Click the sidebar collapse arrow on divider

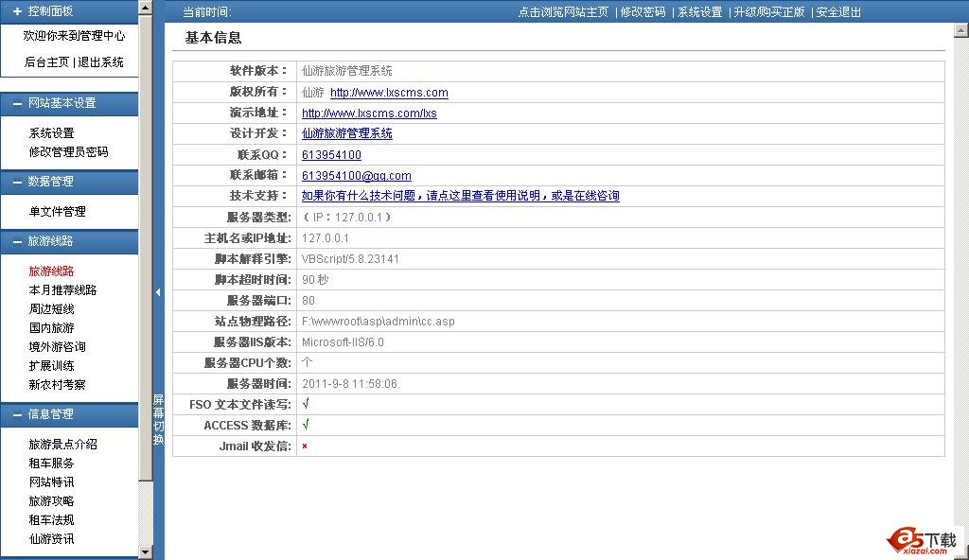pos(158,291)
